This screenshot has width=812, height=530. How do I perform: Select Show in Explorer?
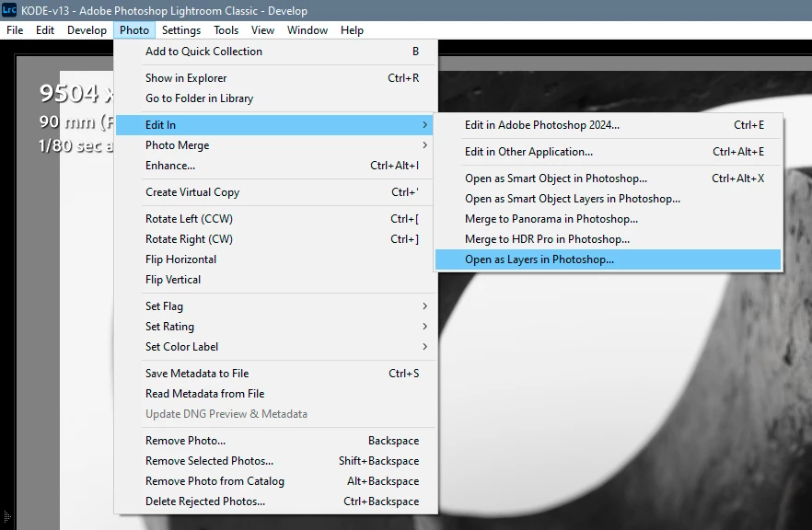tap(275, 78)
